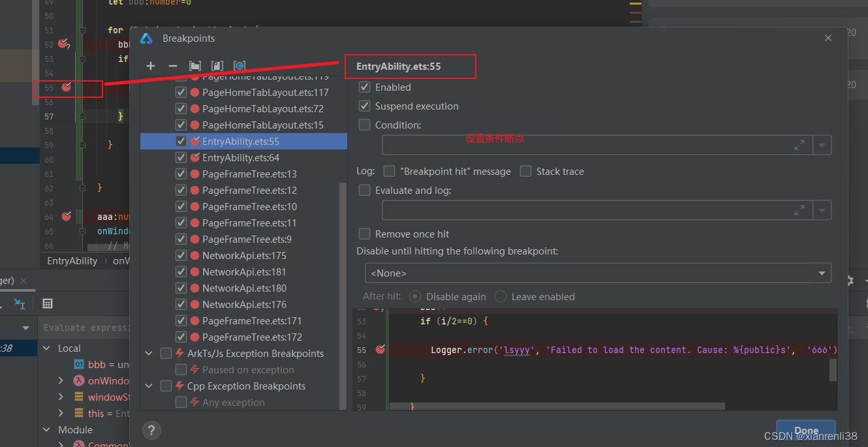Screen dimensions: 868x447
Task: Click the EntryAbility breadcrumb item
Action: click(72, 260)
